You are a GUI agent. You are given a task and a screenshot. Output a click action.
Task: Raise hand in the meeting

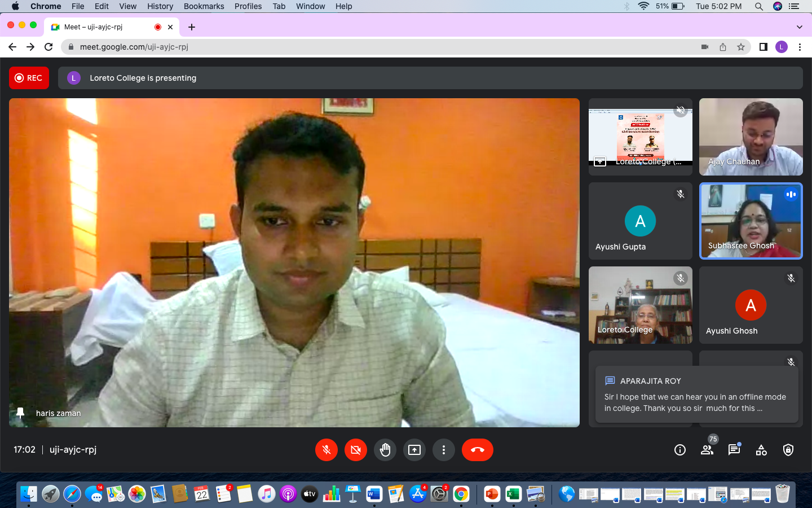385,450
